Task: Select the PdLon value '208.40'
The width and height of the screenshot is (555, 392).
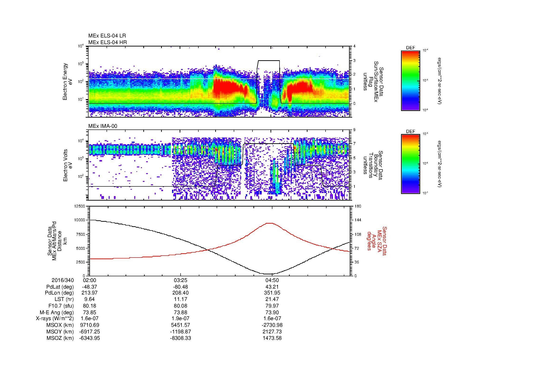Action: coord(181,293)
